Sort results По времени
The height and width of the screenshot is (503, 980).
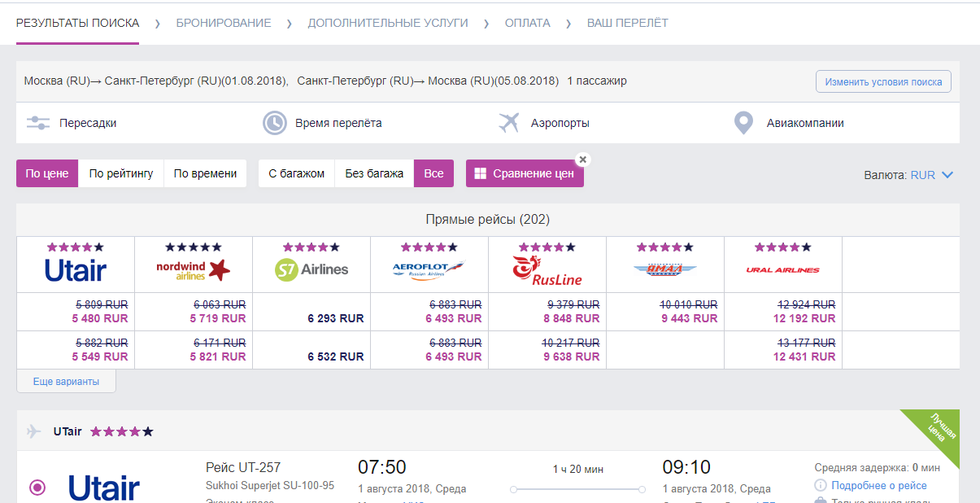click(x=205, y=173)
